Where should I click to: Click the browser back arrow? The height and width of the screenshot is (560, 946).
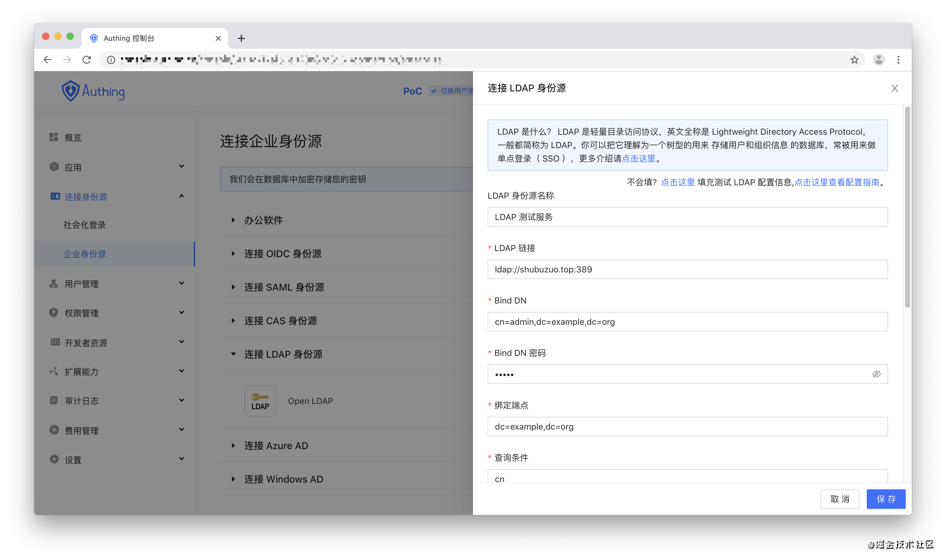pos(48,60)
